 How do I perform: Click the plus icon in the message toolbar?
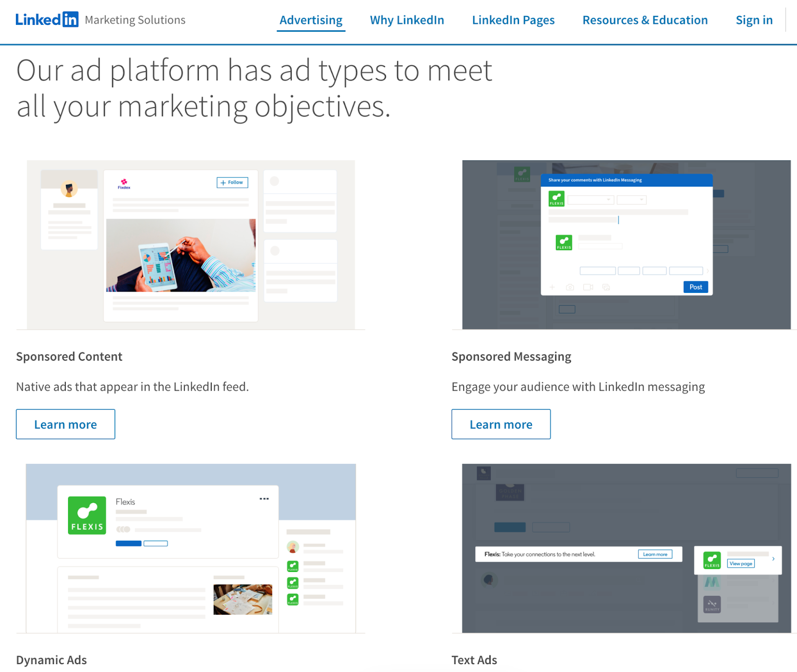click(552, 287)
